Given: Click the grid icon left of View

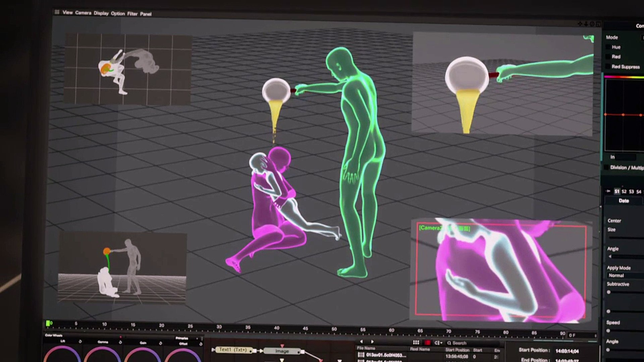Looking at the screenshot, I should click(57, 12).
